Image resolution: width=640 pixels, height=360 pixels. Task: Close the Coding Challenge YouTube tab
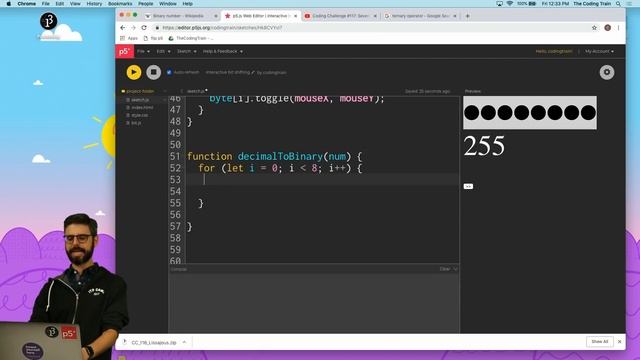point(375,16)
